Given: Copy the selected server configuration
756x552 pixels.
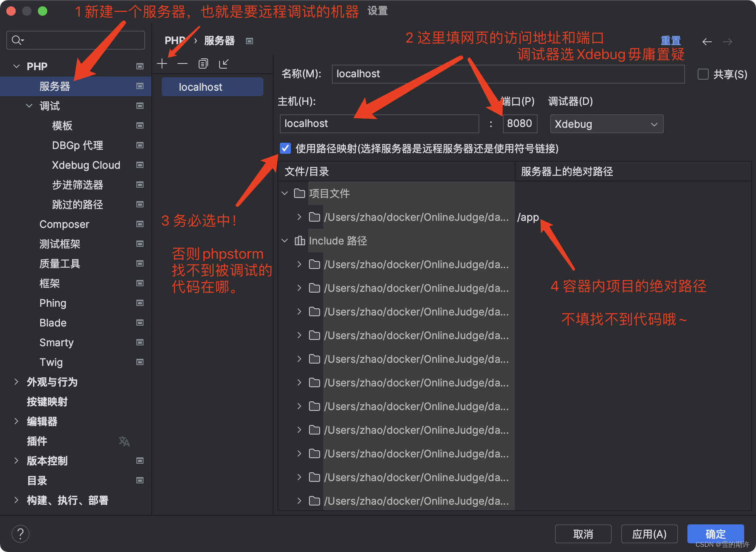Looking at the screenshot, I should point(203,63).
